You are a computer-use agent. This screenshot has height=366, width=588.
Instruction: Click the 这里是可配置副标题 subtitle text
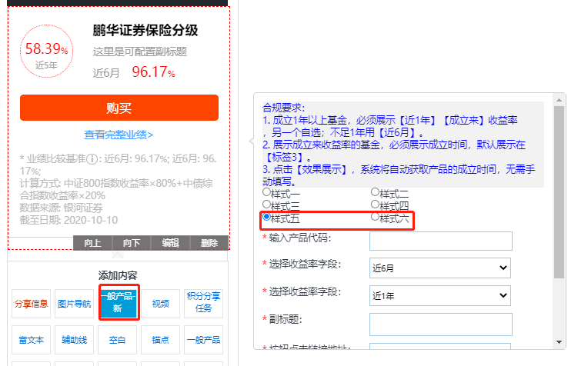point(140,52)
